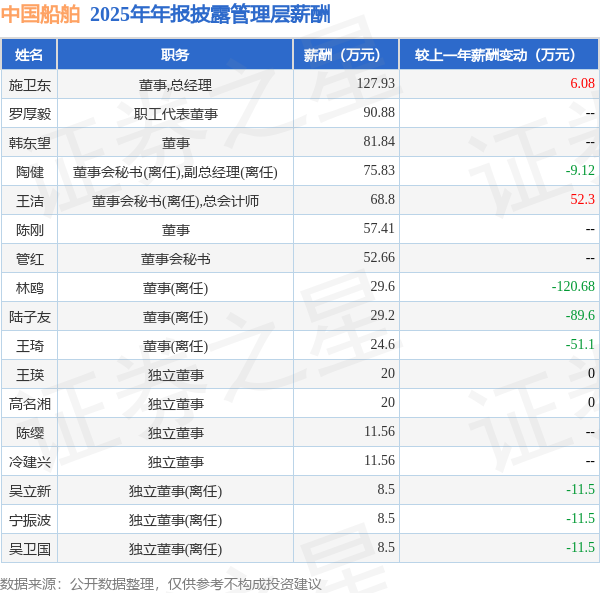Select the name 高名湘
The width and height of the screenshot is (600, 593).
29,404
